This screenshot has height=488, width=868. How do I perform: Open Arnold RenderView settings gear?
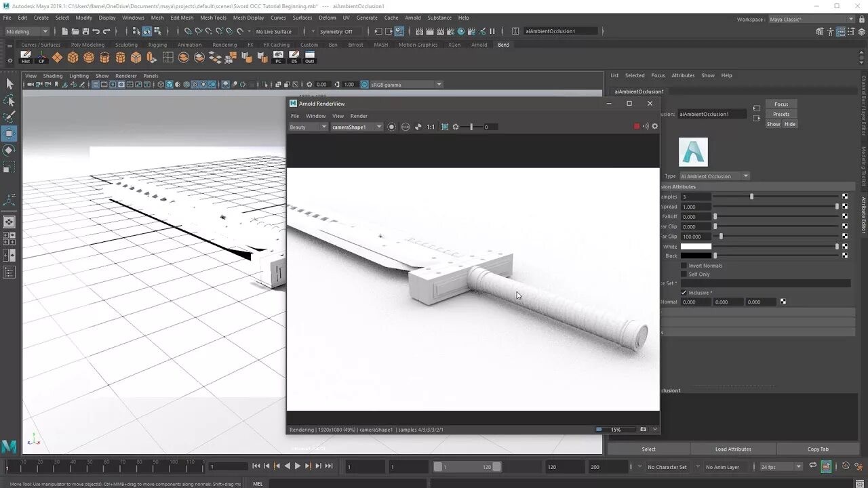pyautogui.click(x=654, y=126)
